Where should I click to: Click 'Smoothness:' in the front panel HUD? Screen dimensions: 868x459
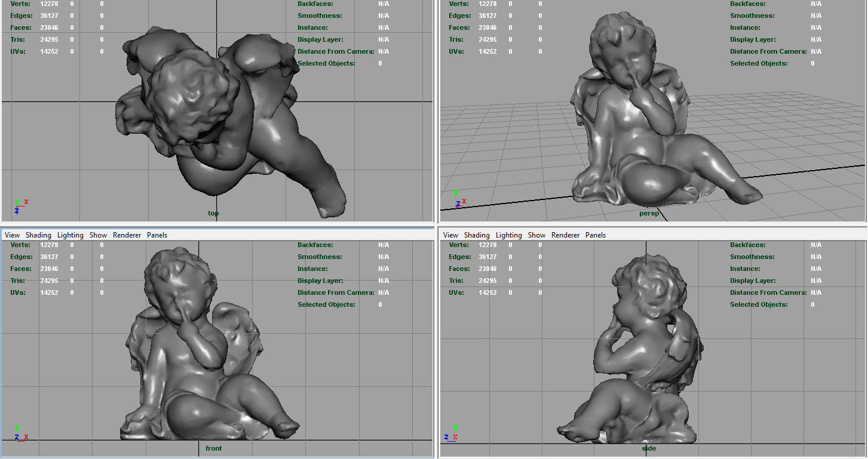click(x=320, y=257)
